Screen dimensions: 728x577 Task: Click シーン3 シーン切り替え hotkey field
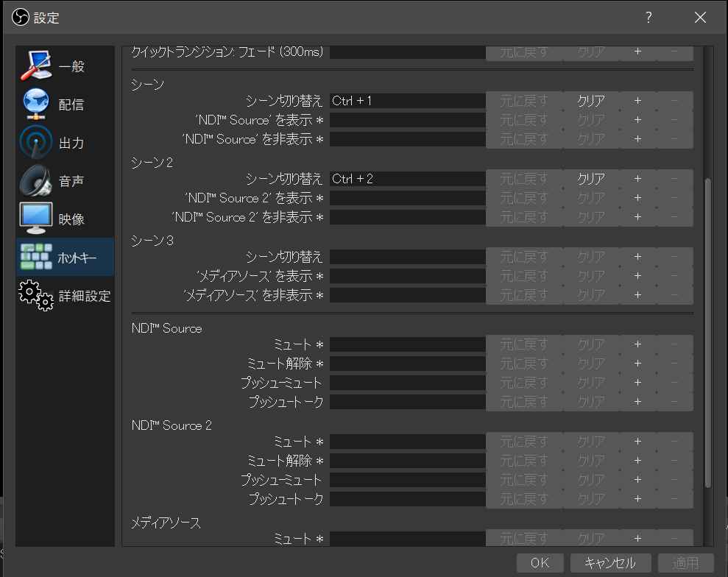tap(408, 257)
